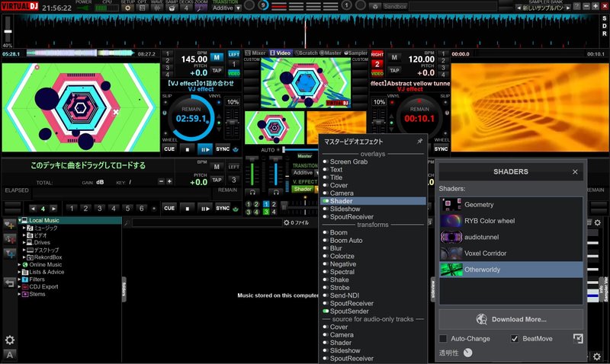Switch to the Mixer tab
The width and height of the screenshot is (610, 364).
coord(255,53)
